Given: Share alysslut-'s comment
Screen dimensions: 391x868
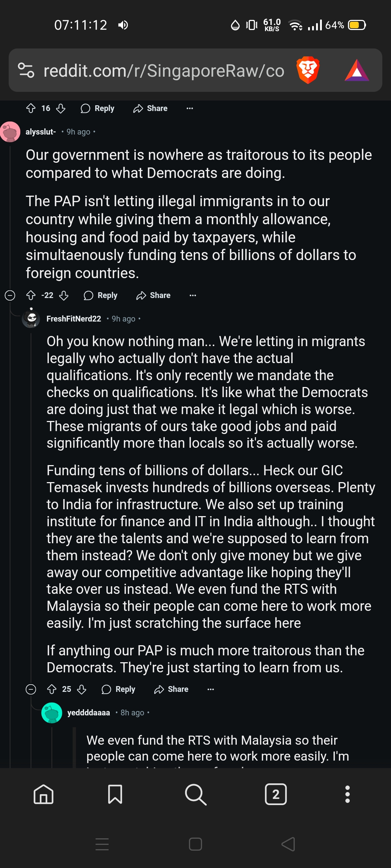Looking at the screenshot, I should point(154,295).
